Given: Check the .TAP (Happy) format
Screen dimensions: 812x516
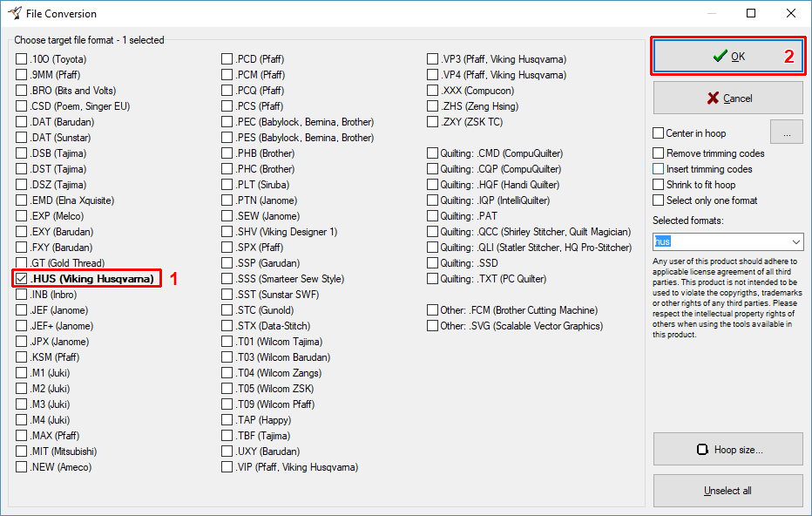Looking at the screenshot, I should (227, 419).
